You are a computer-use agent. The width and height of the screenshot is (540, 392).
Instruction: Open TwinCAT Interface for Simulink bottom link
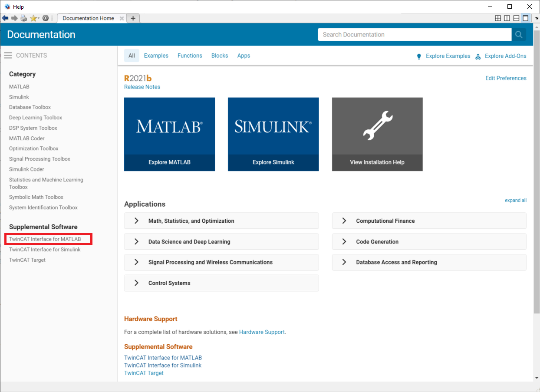tap(163, 366)
